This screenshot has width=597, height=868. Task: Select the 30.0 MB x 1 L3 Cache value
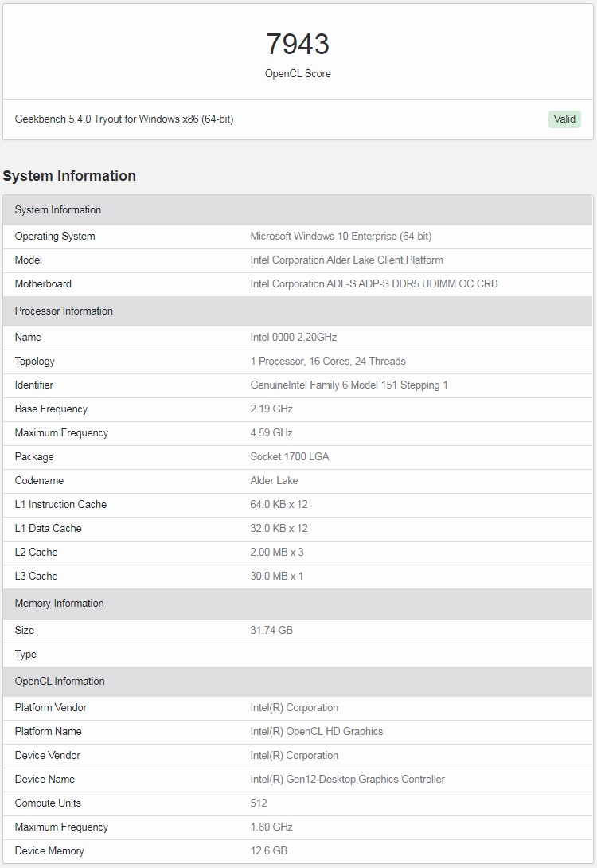point(277,577)
